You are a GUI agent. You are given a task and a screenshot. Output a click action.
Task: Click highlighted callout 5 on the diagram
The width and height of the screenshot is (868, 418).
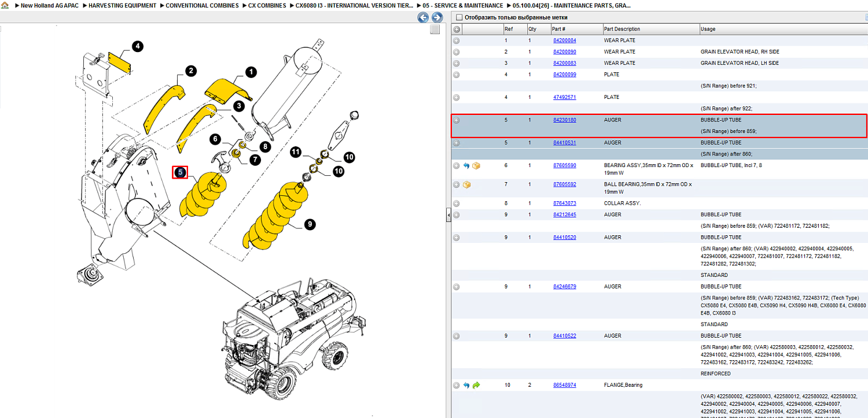coord(181,172)
